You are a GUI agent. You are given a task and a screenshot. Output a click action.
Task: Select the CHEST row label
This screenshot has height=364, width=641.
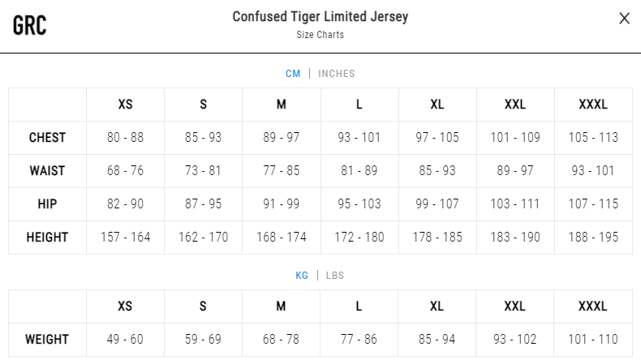tap(47, 138)
